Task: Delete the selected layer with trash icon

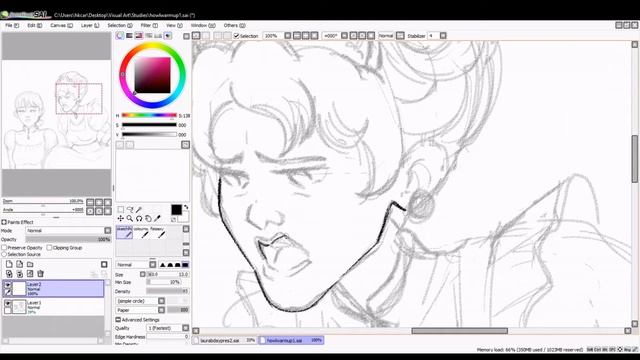Action: point(40,274)
